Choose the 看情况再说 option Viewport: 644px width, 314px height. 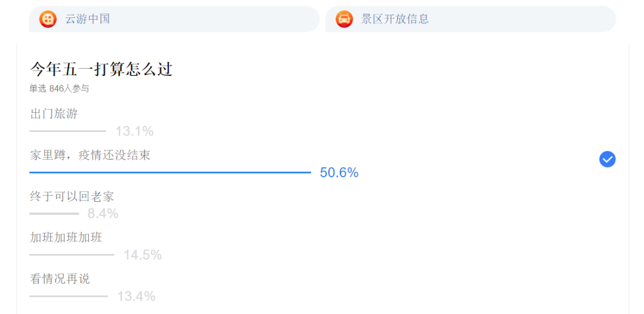pos(60,279)
